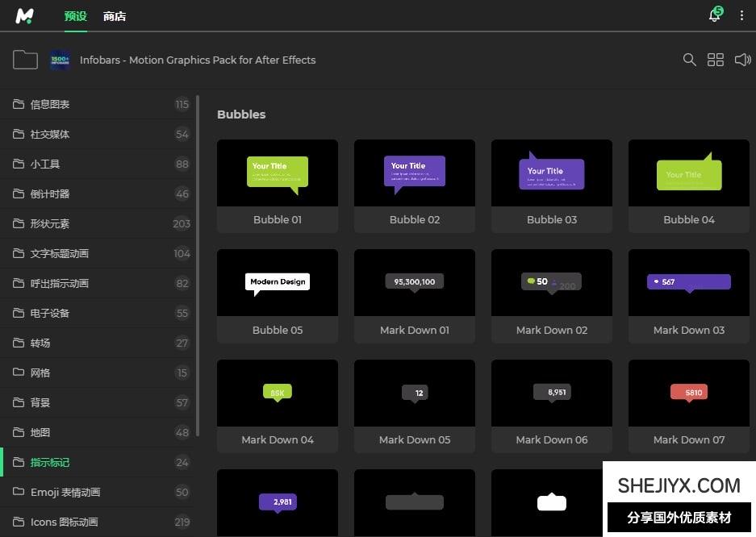Expand the 形状元素 category folder

tap(50, 223)
